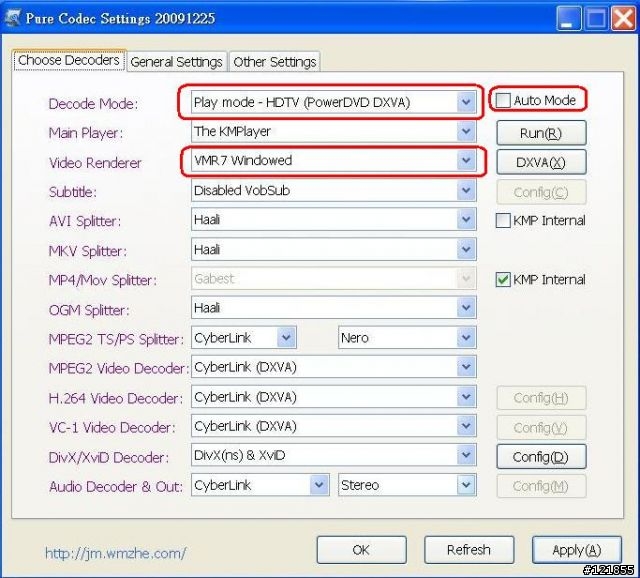Click the Audio Decoder & Out label
This screenshot has width=640, height=578.
pyautogui.click(x=116, y=487)
